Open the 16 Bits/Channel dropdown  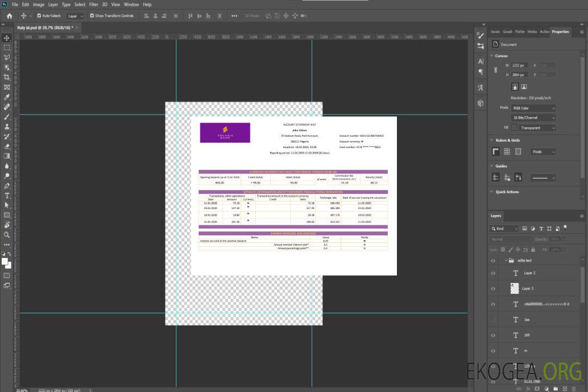click(533, 118)
